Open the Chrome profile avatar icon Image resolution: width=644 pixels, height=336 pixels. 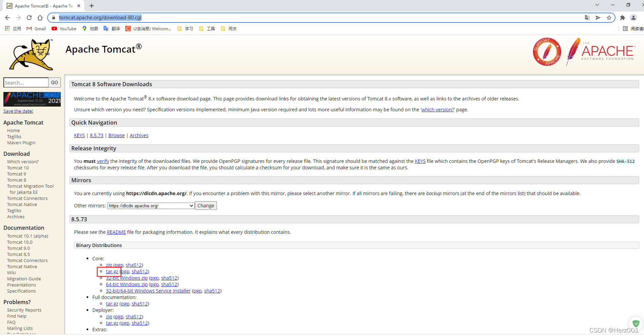pos(633,18)
